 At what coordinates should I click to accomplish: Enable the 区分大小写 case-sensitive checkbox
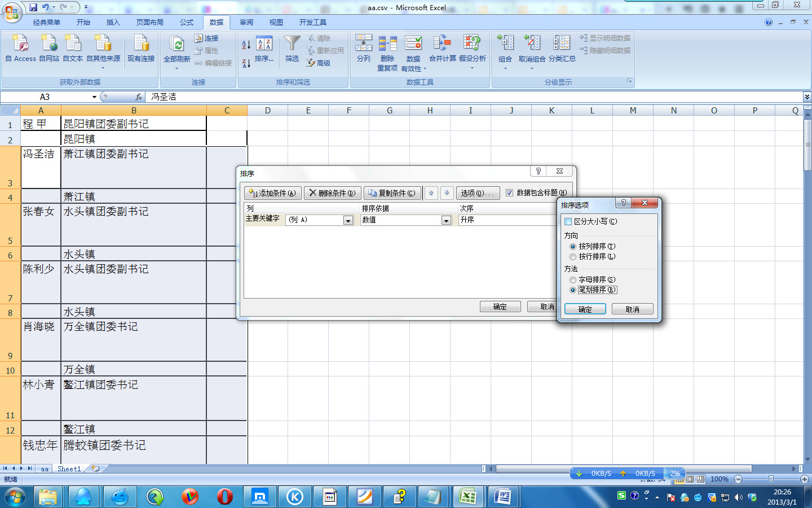pos(568,221)
